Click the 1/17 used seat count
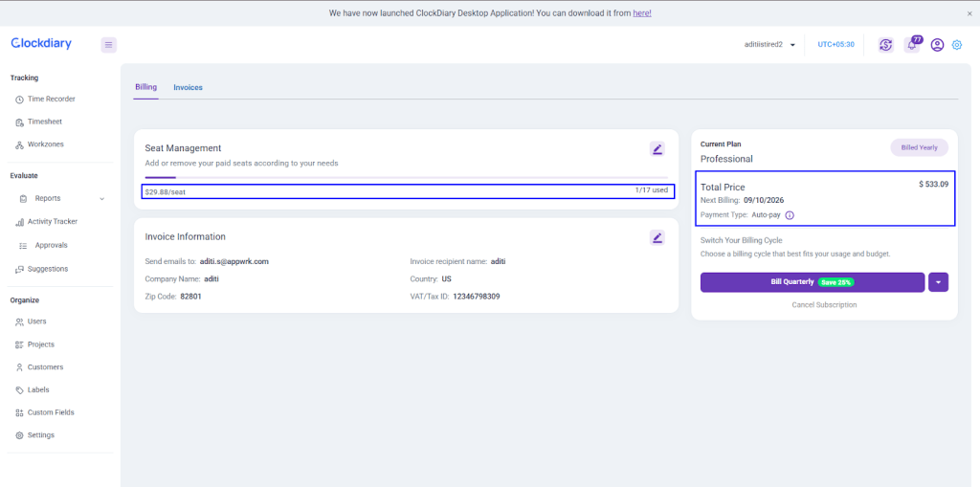 (651, 189)
